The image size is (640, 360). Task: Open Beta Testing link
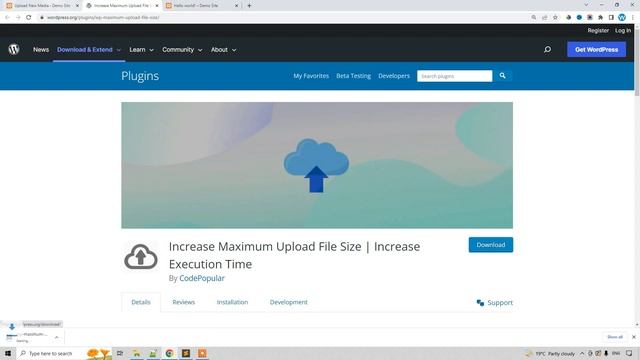pyautogui.click(x=353, y=76)
